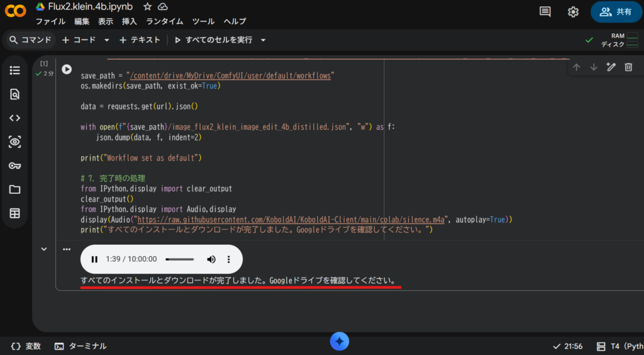Image resolution: width=644 pixels, height=355 pixels.
Task: Click the run cell play button
Action: coord(67,69)
